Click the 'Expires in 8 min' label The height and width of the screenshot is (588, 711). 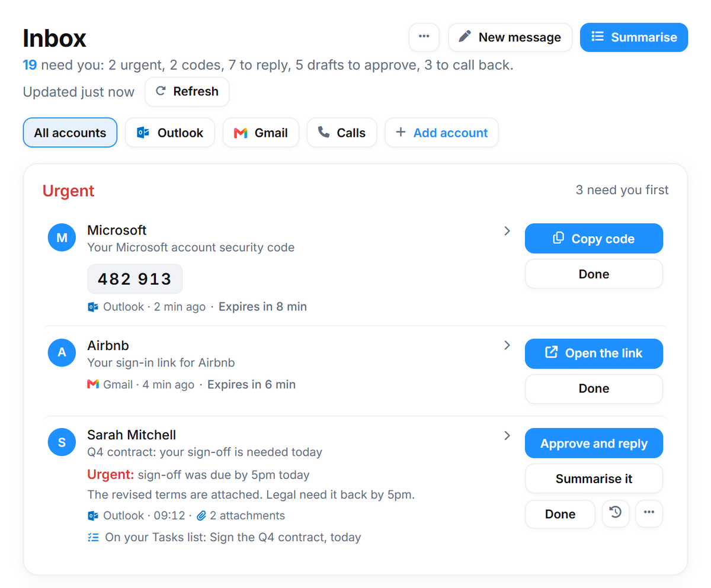pyautogui.click(x=262, y=307)
